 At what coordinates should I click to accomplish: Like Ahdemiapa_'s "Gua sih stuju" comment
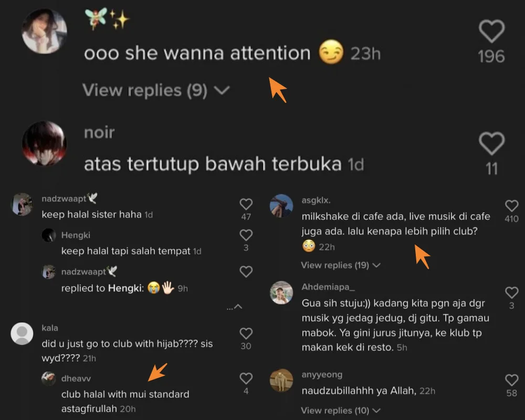point(511,293)
